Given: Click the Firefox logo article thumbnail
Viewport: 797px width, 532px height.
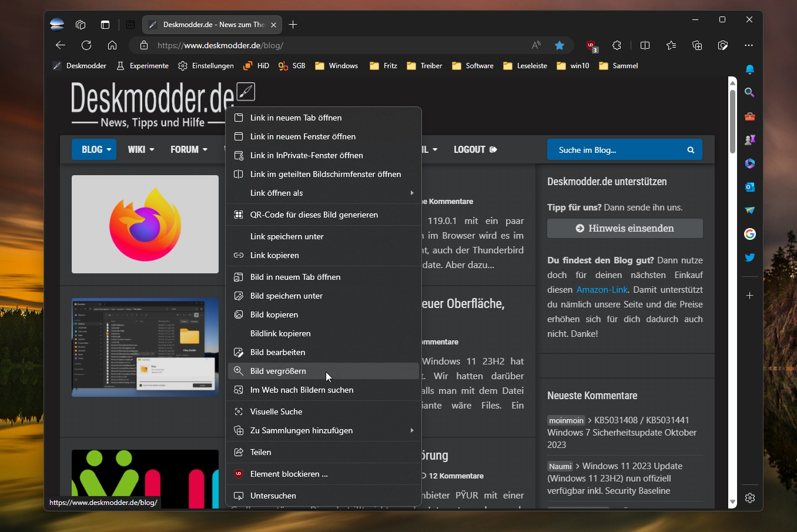Looking at the screenshot, I should click(145, 224).
